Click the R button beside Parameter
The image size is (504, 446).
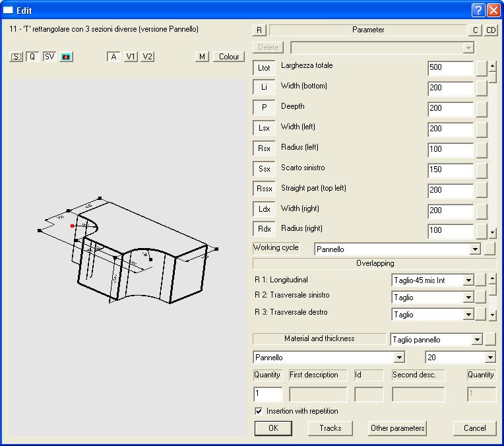(x=259, y=30)
